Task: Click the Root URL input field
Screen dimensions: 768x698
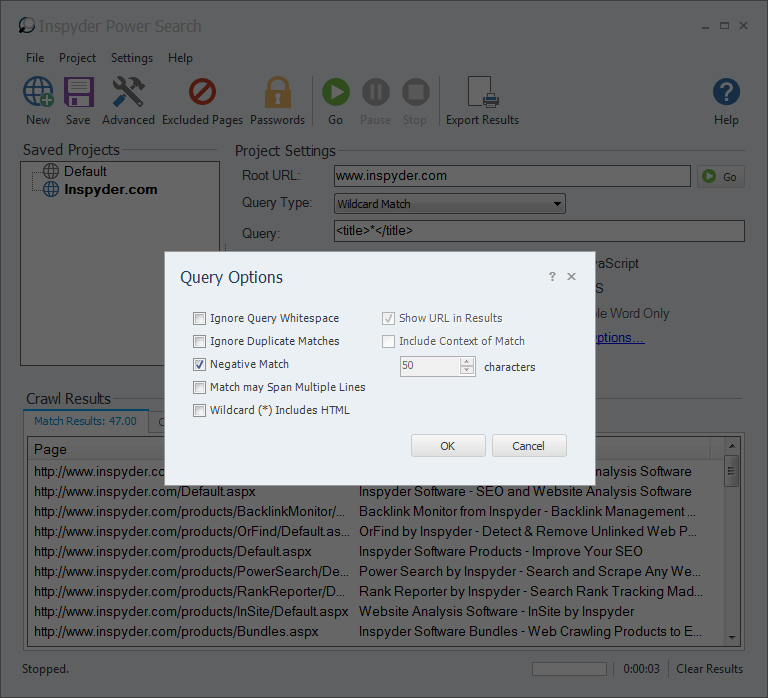Action: coord(512,176)
